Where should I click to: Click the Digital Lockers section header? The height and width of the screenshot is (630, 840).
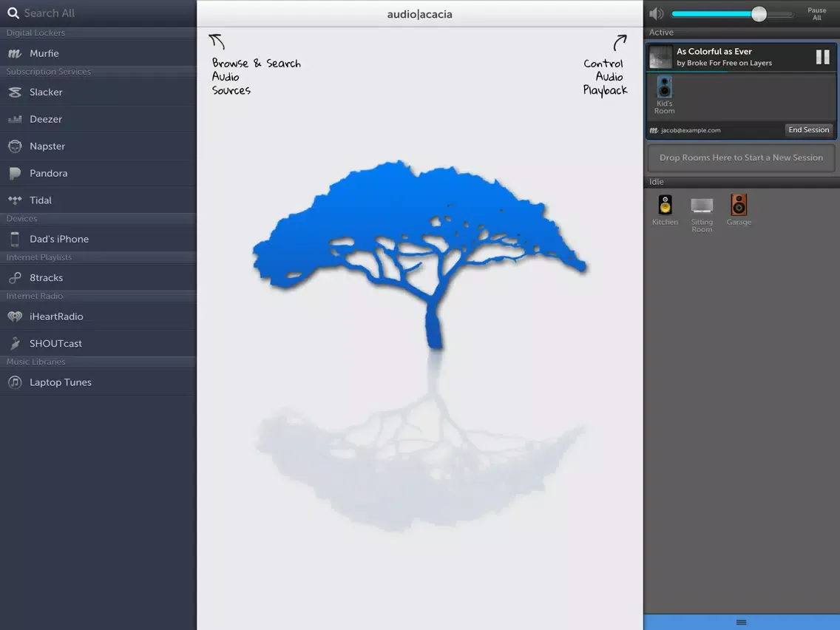click(x=98, y=33)
